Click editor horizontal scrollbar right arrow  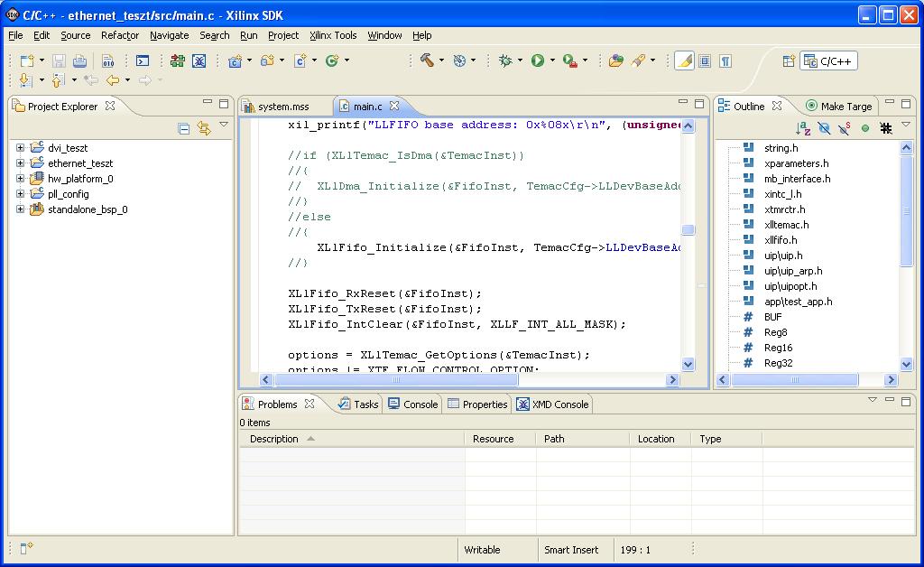pyautogui.click(x=672, y=379)
